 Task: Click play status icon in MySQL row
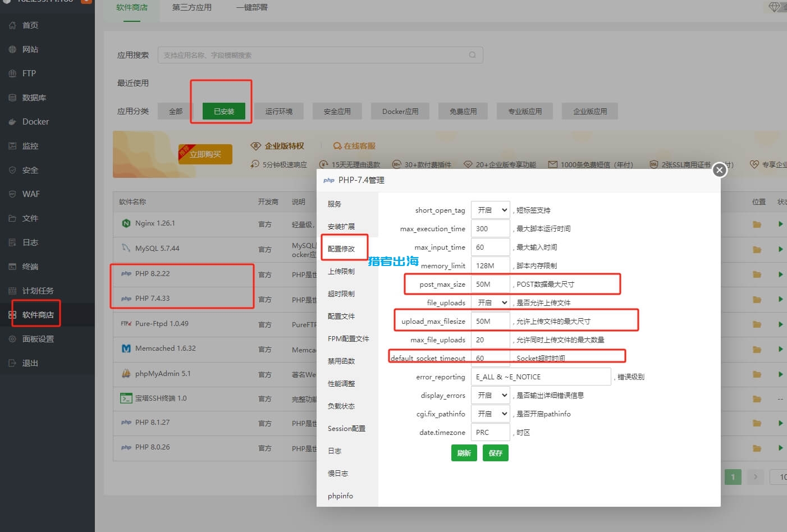(780, 249)
